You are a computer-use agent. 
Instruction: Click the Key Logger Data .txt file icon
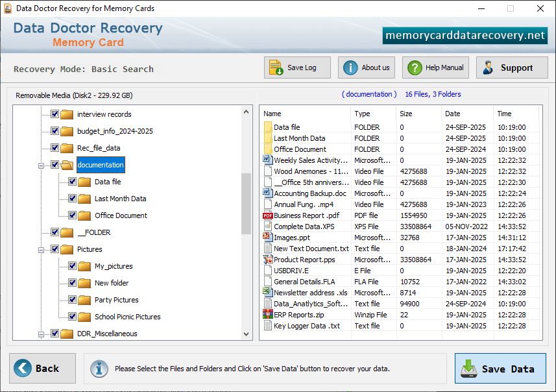pos(268,325)
